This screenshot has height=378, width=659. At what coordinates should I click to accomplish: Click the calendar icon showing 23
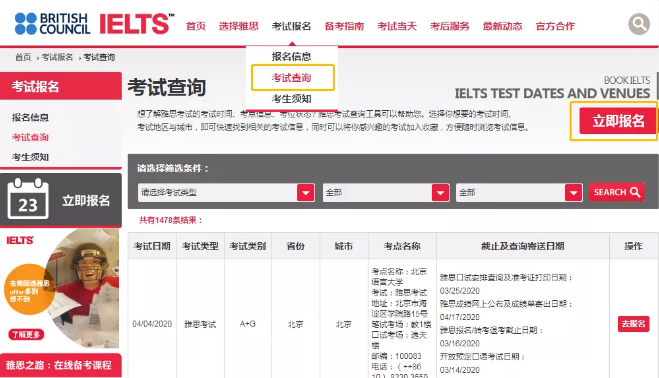coord(28,198)
